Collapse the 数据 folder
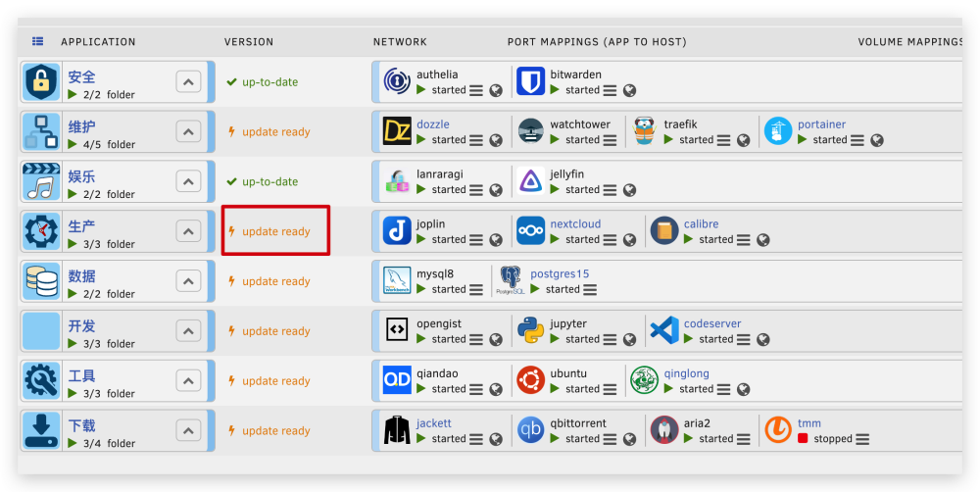The height and width of the screenshot is (492, 980). click(188, 280)
